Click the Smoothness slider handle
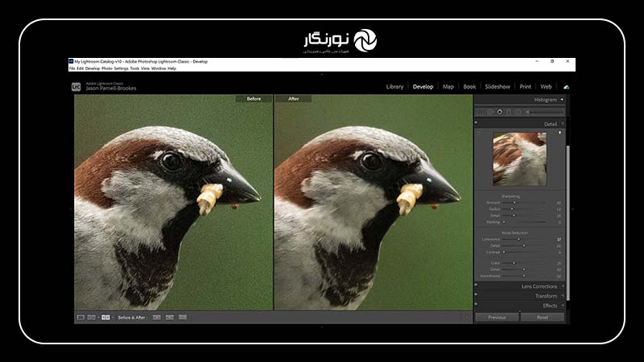This screenshot has width=644, height=362. tap(524, 276)
